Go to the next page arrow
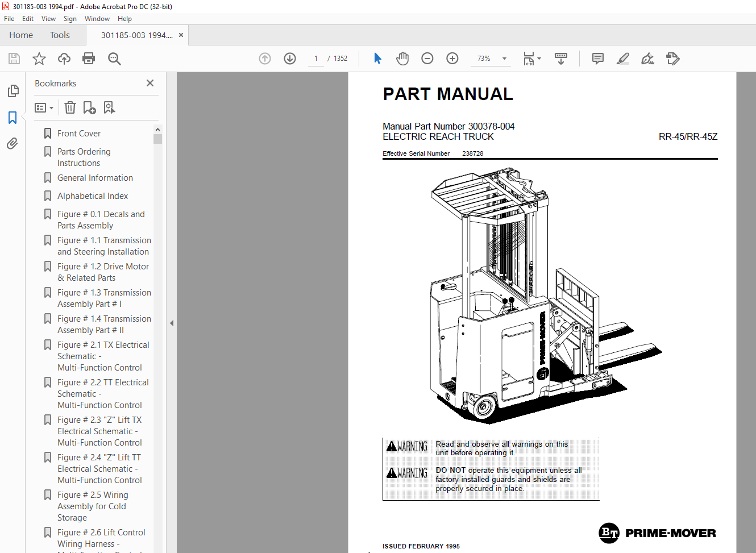The height and width of the screenshot is (553, 756). [x=290, y=59]
